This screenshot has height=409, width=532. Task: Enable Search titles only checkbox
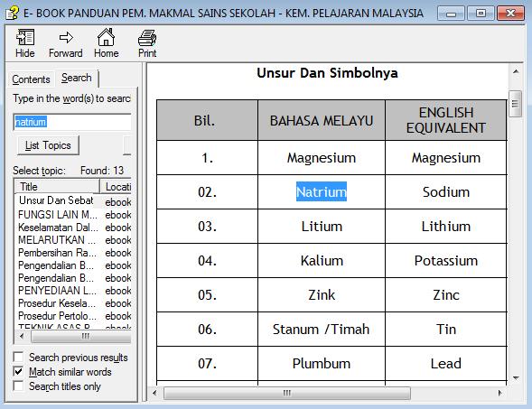tap(18, 386)
